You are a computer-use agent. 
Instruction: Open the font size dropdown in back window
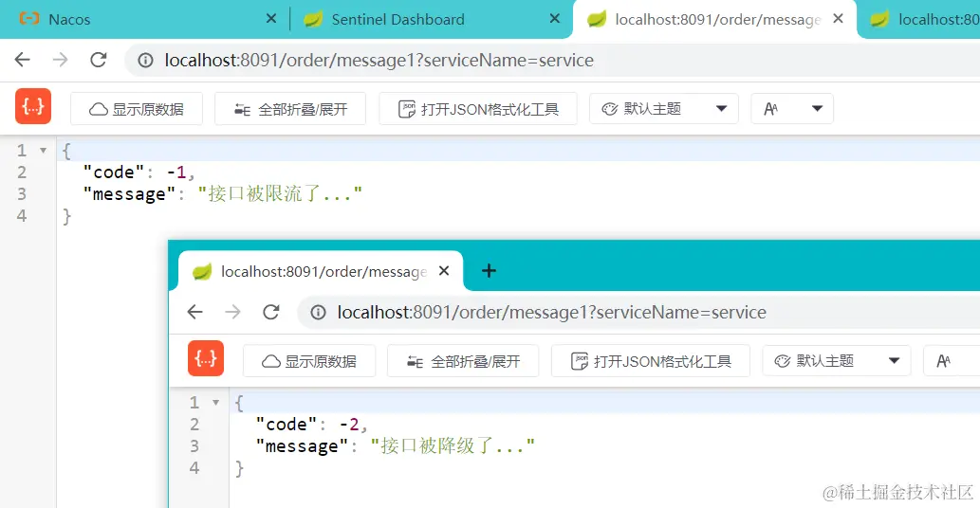tap(792, 109)
